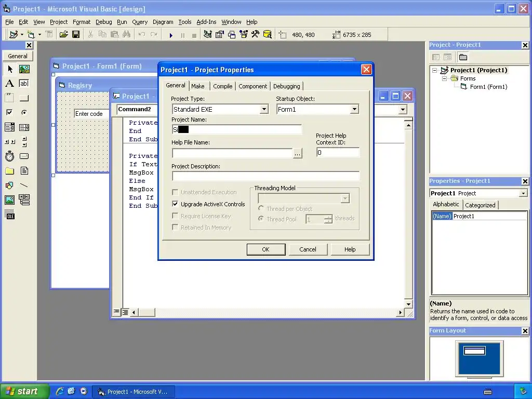Open the Format menu
This screenshot has width=532, height=399.
click(x=82, y=22)
